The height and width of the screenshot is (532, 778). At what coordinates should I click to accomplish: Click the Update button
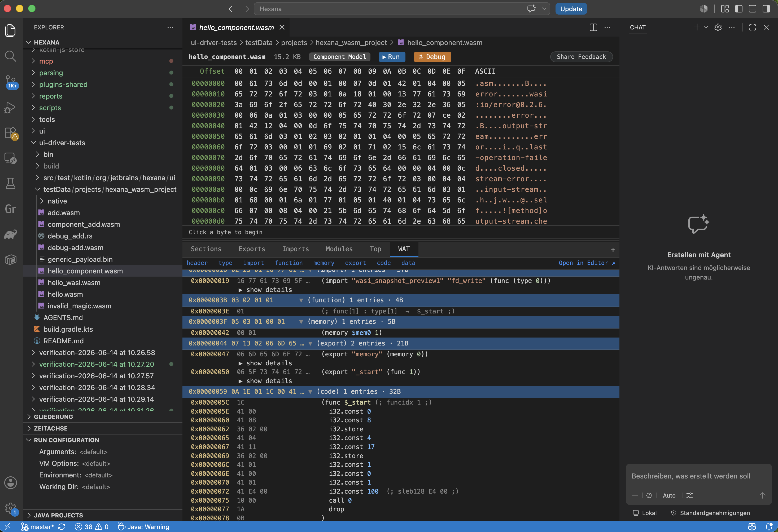pyautogui.click(x=571, y=9)
